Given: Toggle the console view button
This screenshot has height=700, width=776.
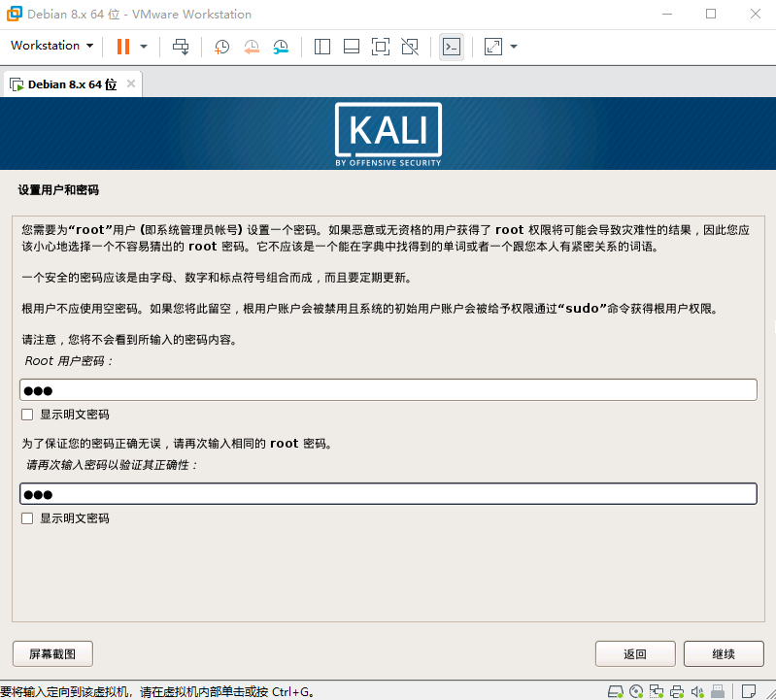Looking at the screenshot, I should 452,47.
